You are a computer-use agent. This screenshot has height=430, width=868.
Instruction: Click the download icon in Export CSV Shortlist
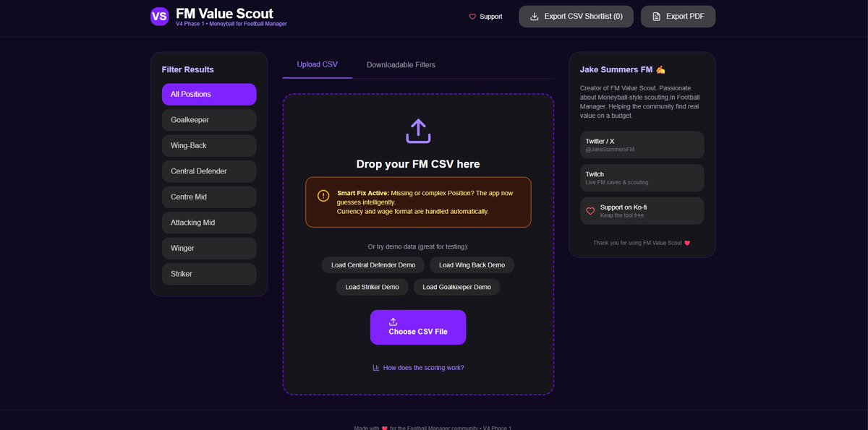[535, 17]
